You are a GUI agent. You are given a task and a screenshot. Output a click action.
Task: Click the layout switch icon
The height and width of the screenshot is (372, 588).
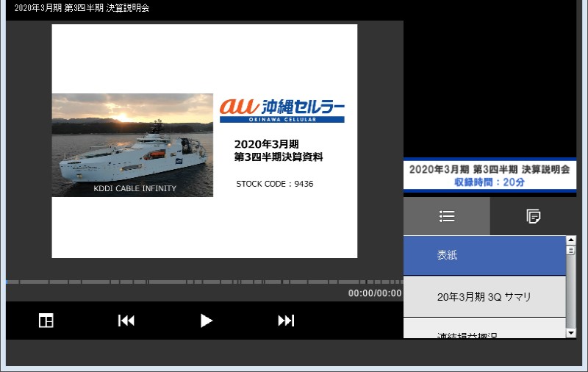pyautogui.click(x=46, y=321)
